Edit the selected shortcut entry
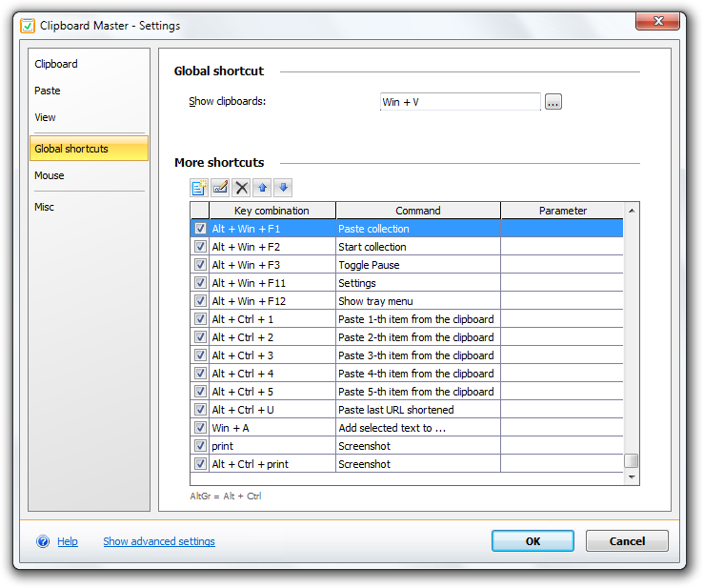The width and height of the screenshot is (704, 588). (x=220, y=188)
